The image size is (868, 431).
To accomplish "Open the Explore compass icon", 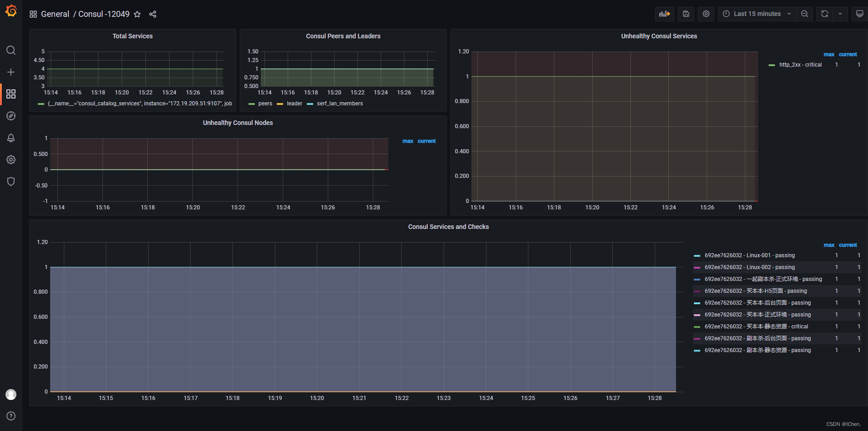I will [x=11, y=116].
